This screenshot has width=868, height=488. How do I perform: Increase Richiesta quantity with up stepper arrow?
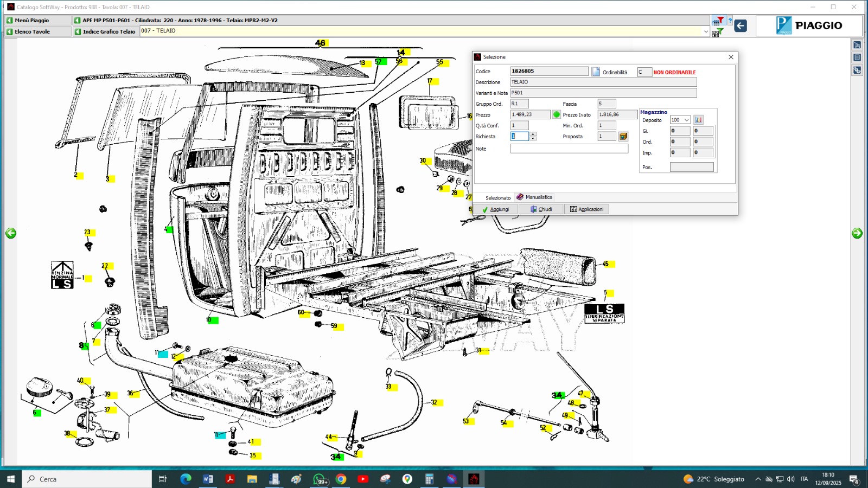pos(533,134)
